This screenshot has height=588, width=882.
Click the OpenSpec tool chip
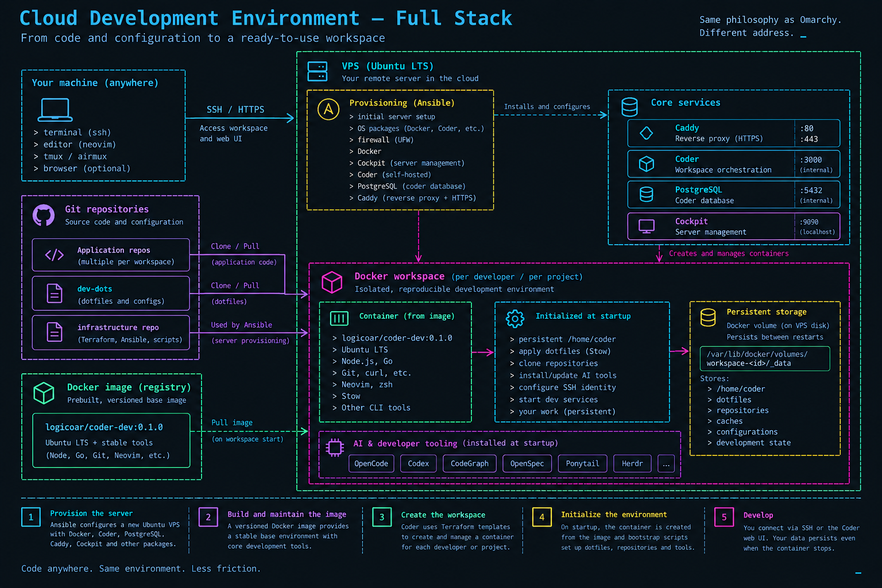(527, 463)
